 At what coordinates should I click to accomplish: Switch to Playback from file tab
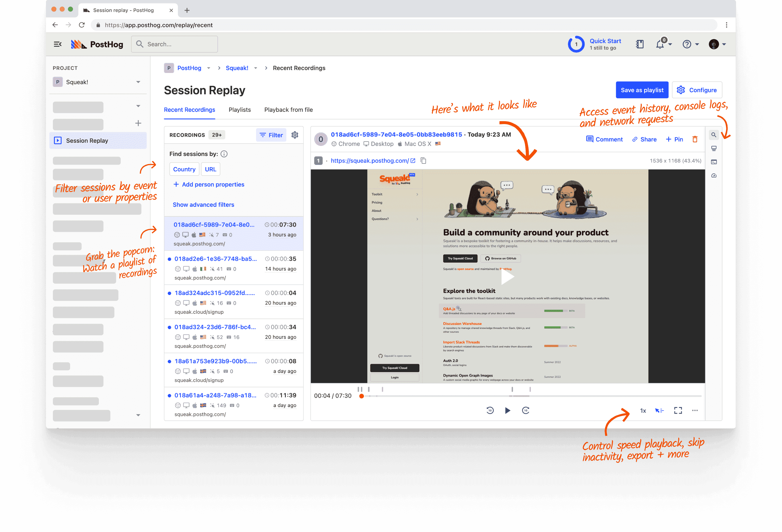289,110
